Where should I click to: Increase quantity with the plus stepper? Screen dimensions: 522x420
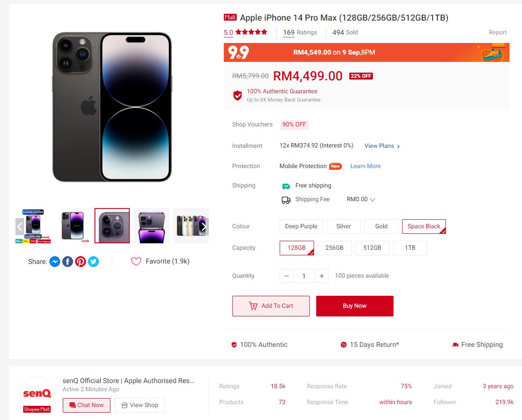pos(322,276)
